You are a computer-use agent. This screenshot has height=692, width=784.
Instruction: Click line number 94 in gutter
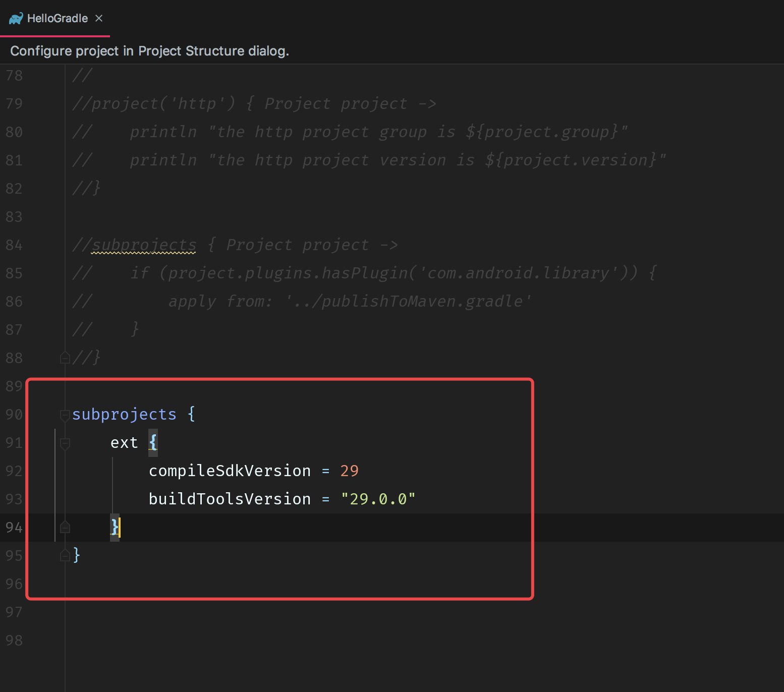[x=14, y=528]
